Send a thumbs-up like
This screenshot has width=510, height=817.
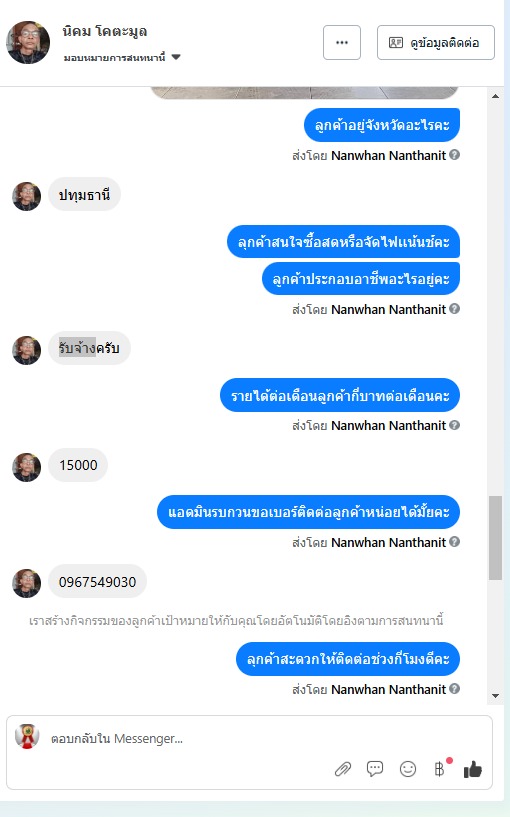(x=472, y=769)
